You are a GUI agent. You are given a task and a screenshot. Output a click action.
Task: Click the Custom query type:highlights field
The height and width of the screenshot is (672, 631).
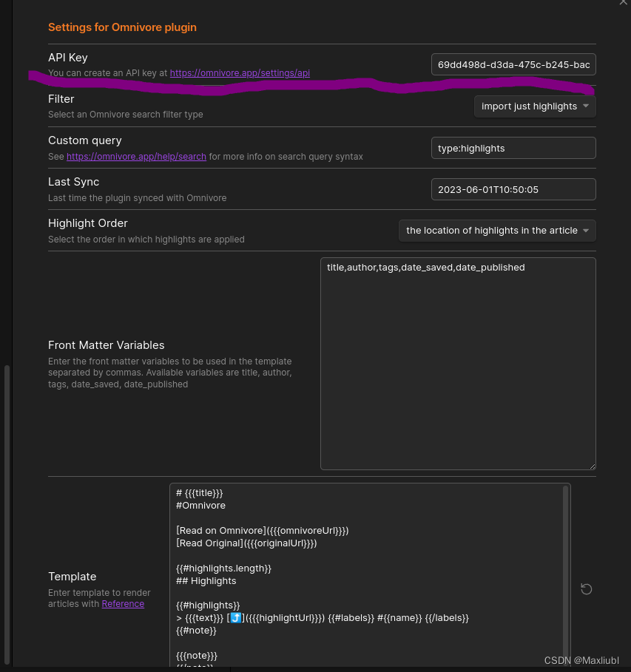click(x=513, y=148)
